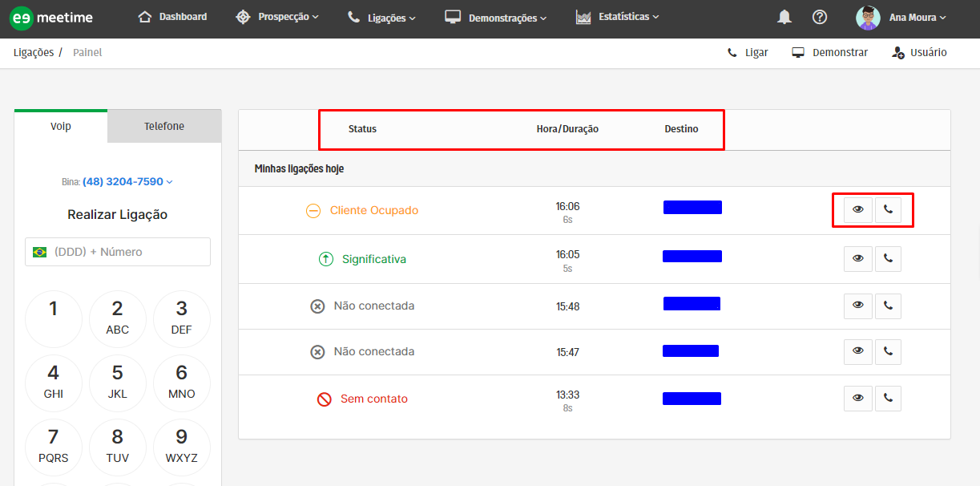Screen dimensions: 980x486
Task: Tap keypad digit 2 ABC
Action: point(118,318)
